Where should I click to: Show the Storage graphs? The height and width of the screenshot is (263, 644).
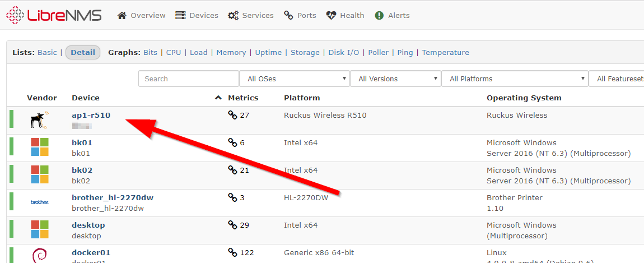[305, 52]
